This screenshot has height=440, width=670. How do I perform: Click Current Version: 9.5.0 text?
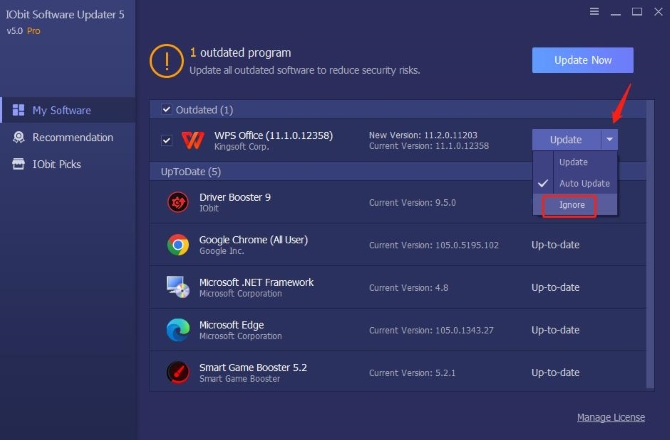click(412, 202)
